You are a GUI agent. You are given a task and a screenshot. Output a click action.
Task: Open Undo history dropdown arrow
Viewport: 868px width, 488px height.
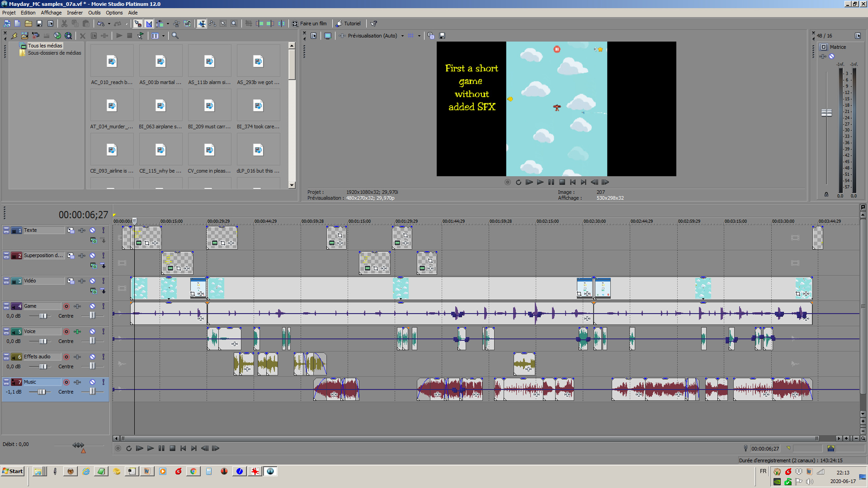point(109,23)
